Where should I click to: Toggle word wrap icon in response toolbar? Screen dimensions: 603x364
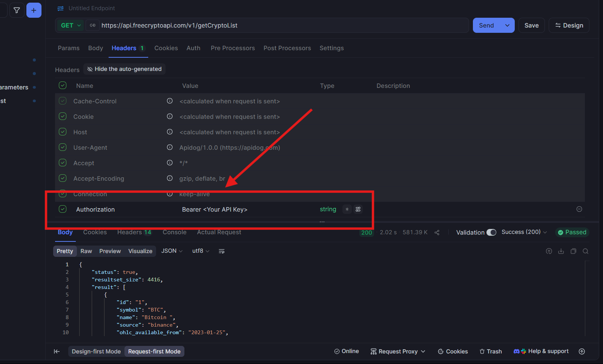(x=222, y=251)
